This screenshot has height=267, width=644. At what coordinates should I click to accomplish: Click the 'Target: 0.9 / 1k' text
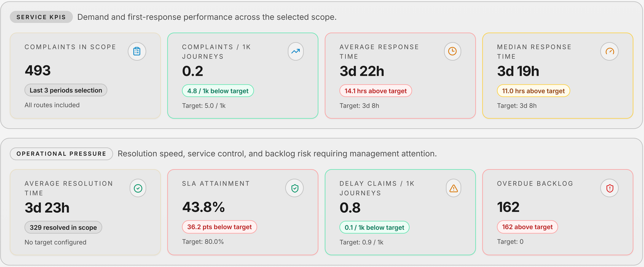[362, 243]
